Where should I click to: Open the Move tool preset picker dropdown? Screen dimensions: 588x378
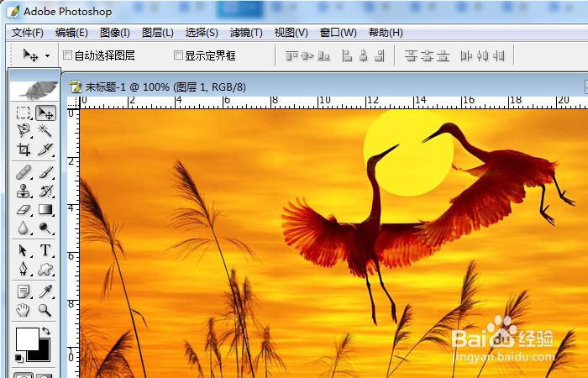(x=47, y=56)
